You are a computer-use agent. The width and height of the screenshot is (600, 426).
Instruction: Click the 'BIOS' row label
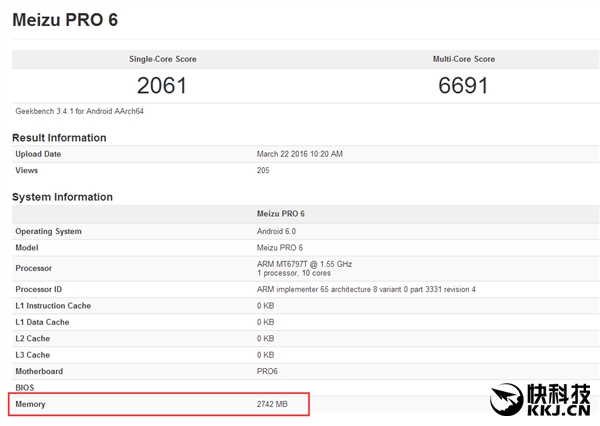pos(25,388)
